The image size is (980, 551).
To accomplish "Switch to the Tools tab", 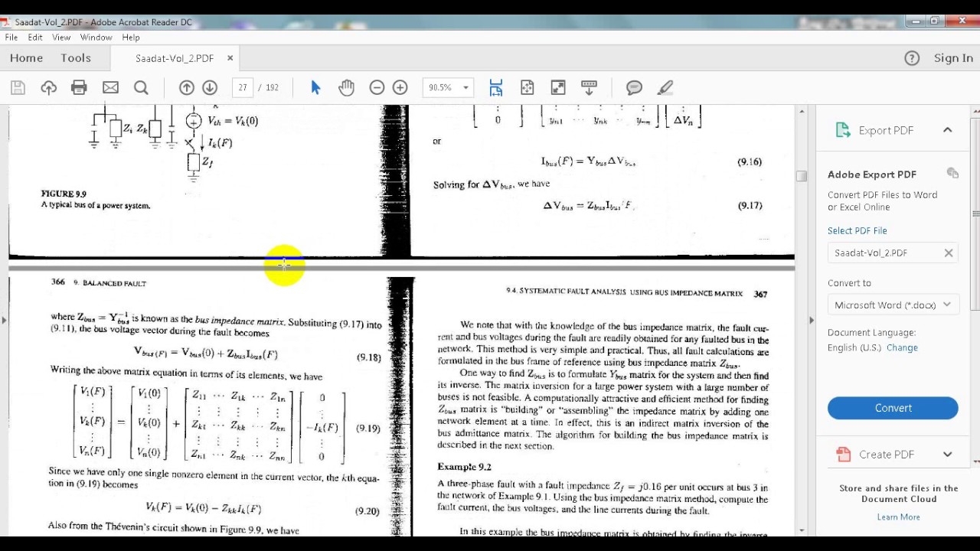I will tap(76, 58).
